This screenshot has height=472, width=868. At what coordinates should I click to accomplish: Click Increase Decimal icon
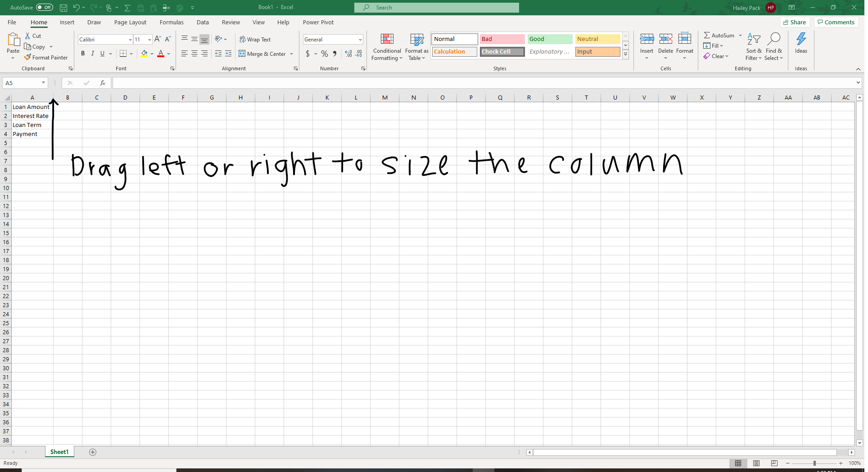tap(348, 54)
